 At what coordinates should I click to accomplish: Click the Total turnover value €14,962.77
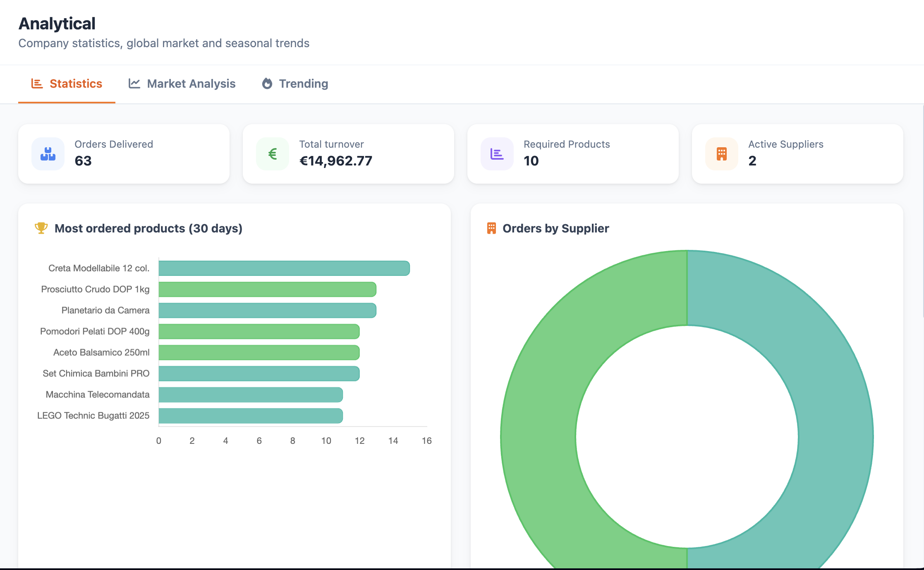pos(336,161)
